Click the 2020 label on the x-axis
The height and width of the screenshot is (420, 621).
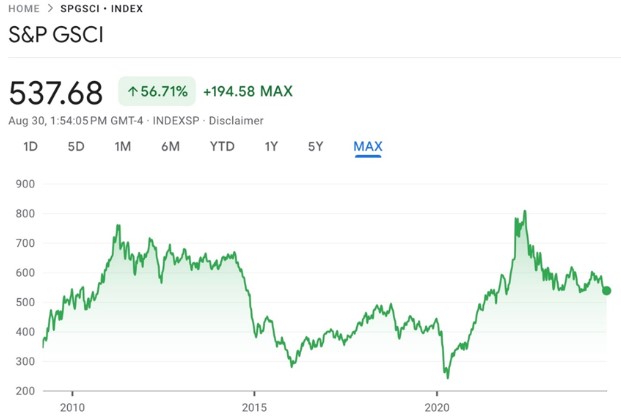coord(437,408)
